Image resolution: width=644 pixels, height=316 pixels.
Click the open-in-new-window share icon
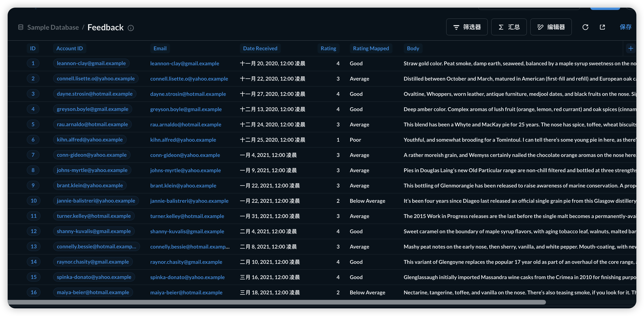tap(602, 27)
